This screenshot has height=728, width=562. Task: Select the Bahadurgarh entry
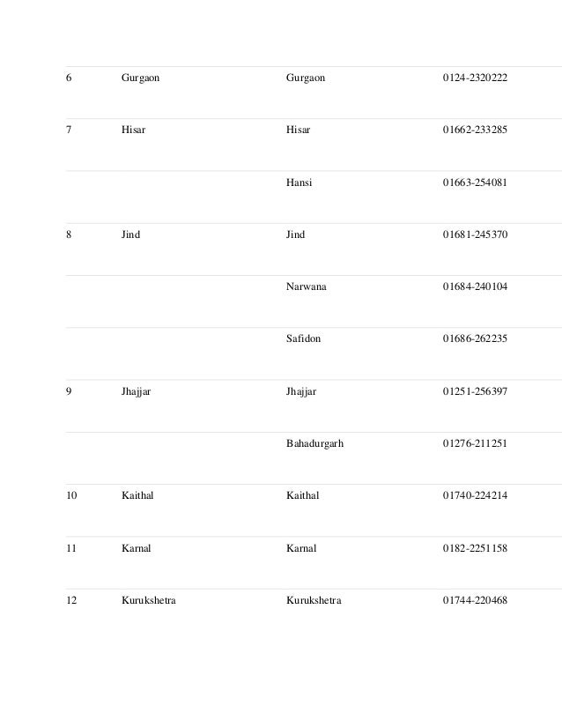(x=314, y=443)
